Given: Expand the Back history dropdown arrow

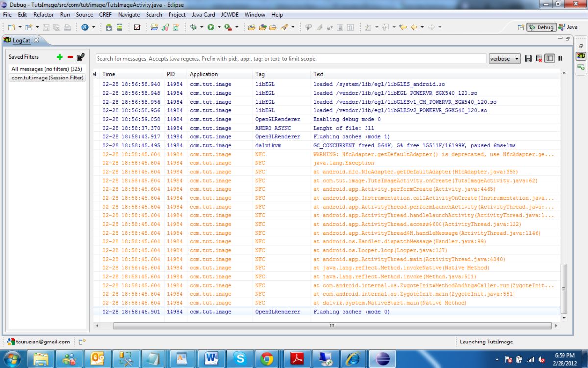Looking at the screenshot, I should coord(422,27).
